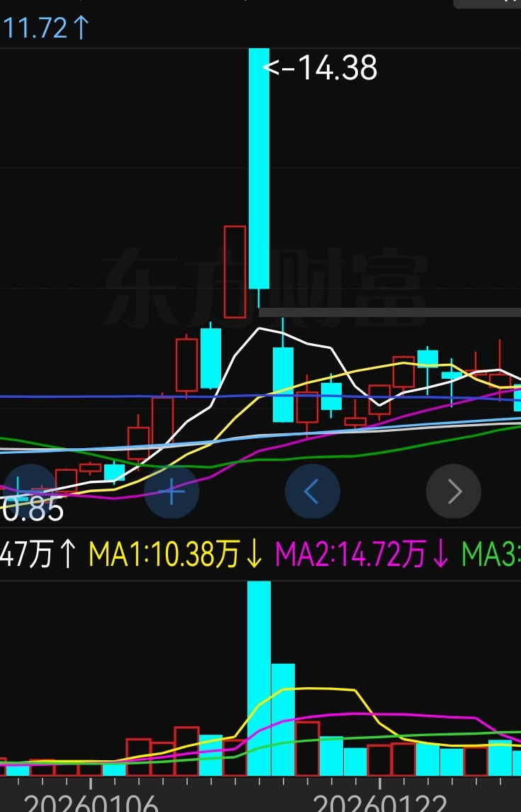Select the tallest cyan volume bar
521x812 pixels.
[259, 678]
